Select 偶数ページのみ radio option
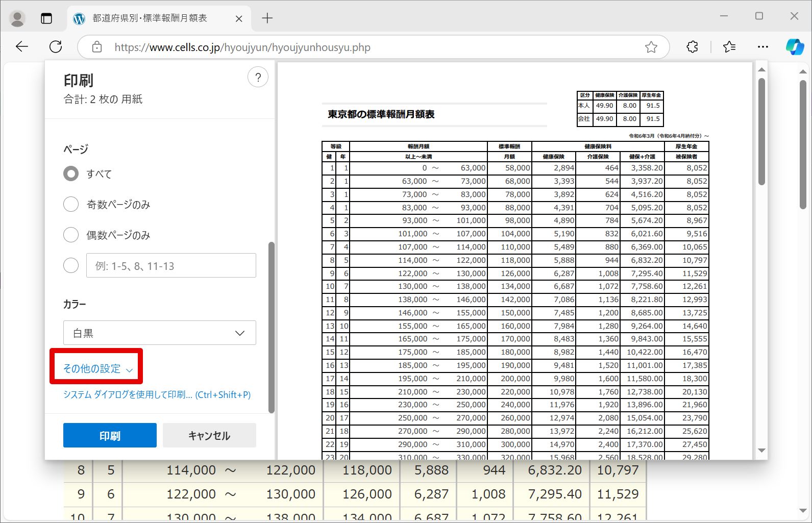The height and width of the screenshot is (523, 812). pos(71,235)
